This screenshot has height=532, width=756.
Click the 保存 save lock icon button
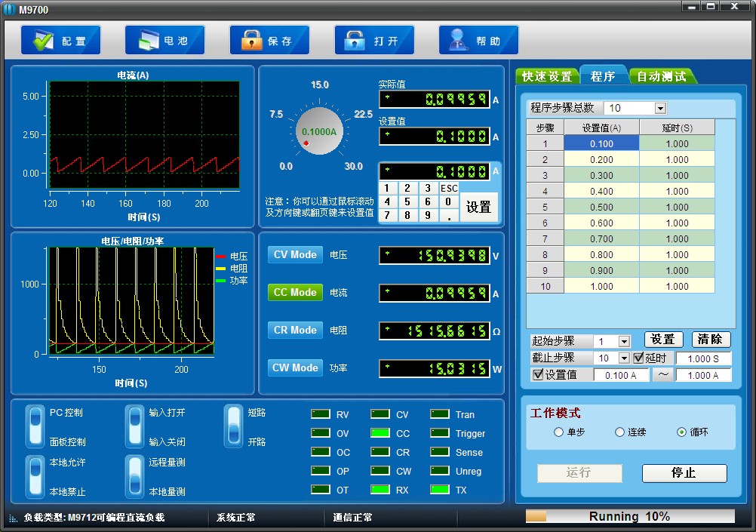point(269,40)
